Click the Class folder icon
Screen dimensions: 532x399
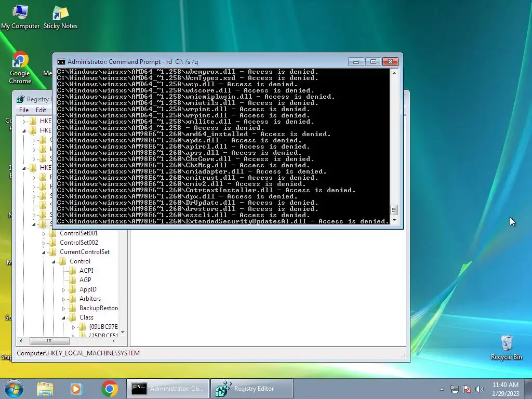coord(72,317)
